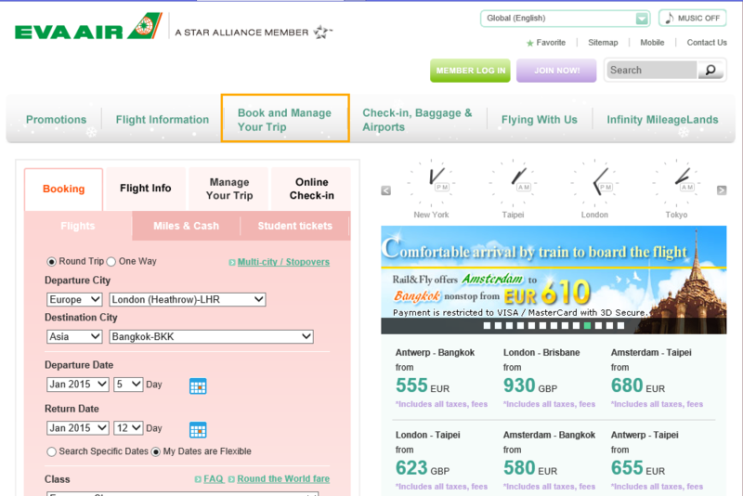The height and width of the screenshot is (496, 743).
Task: Switch to the Flight Info tab
Action: pyautogui.click(x=145, y=189)
